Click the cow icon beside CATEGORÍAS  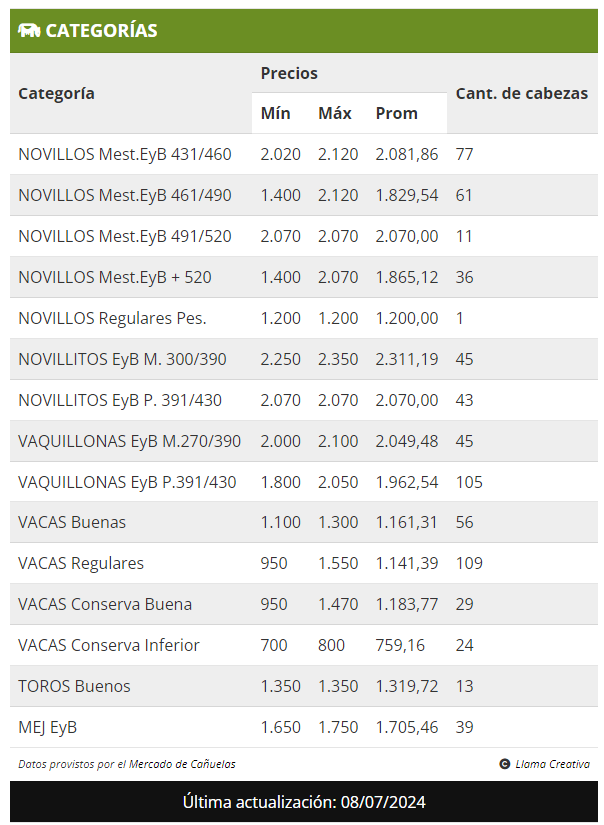tap(29, 31)
